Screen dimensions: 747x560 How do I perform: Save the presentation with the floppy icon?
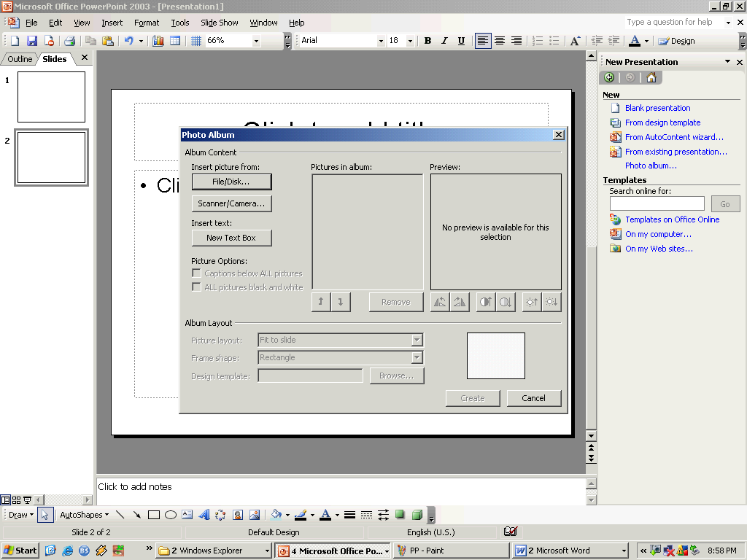(x=31, y=41)
